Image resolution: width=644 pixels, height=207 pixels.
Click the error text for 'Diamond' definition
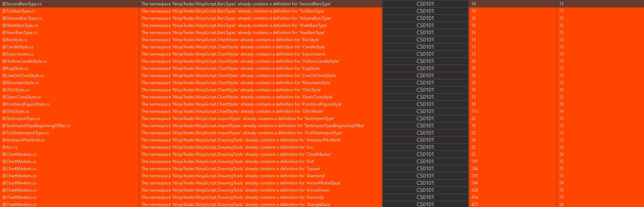click(233, 176)
